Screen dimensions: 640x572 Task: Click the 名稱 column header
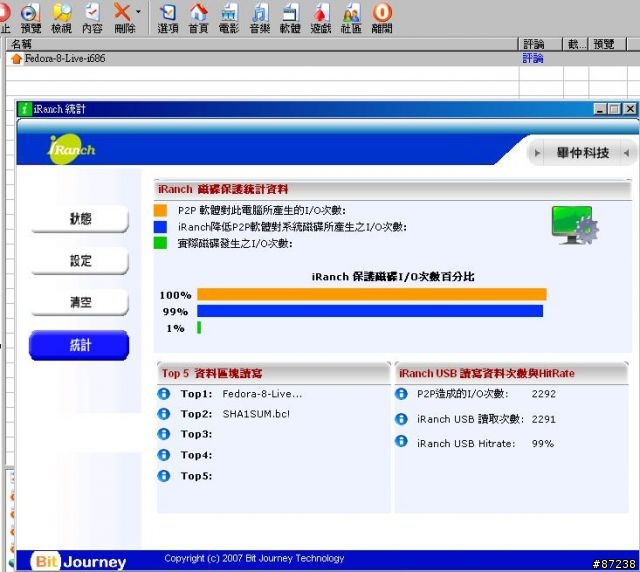pyautogui.click(x=262, y=44)
